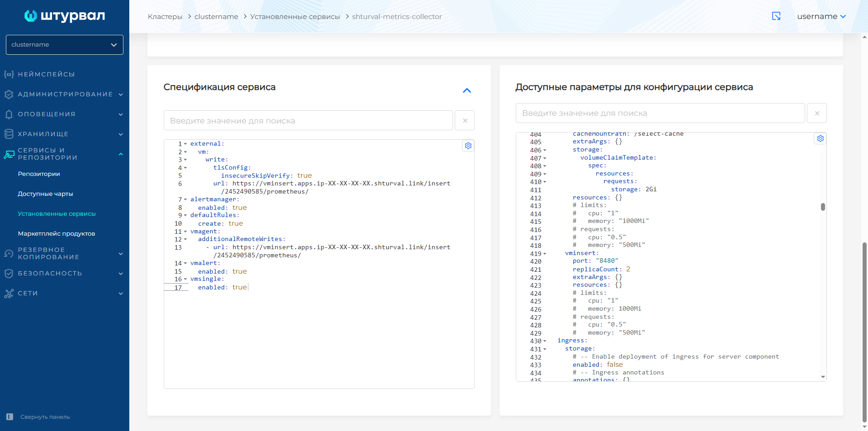
Task: Expand the Безопасность menu chevron
Action: [x=121, y=274]
